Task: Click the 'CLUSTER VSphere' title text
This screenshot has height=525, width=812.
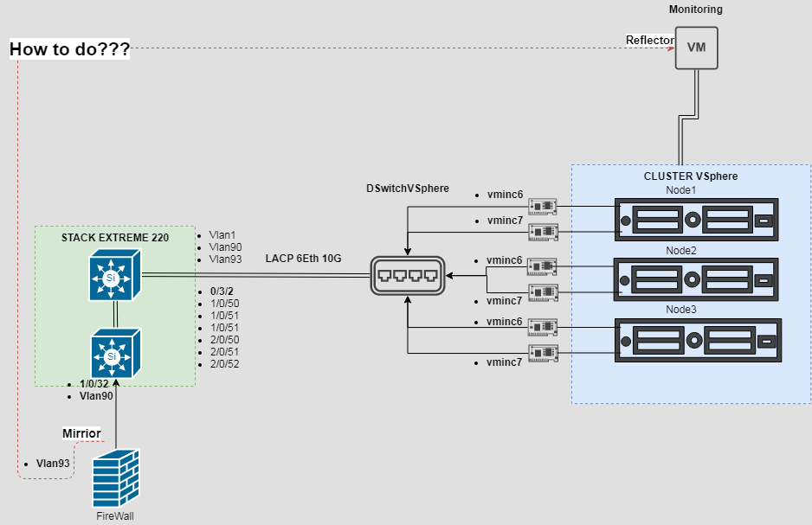Action: tap(690, 176)
